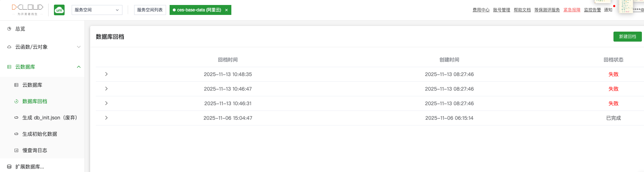The image size is (644, 172).
Task: Click the green uni app logo icon
Action: point(59,10)
